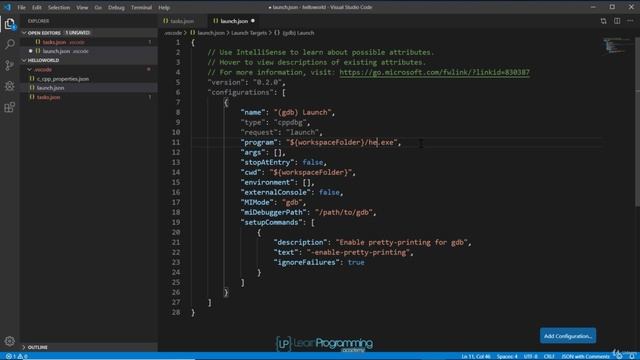Open the Extensions view
Screen dimensions: 640x360
click(10, 107)
